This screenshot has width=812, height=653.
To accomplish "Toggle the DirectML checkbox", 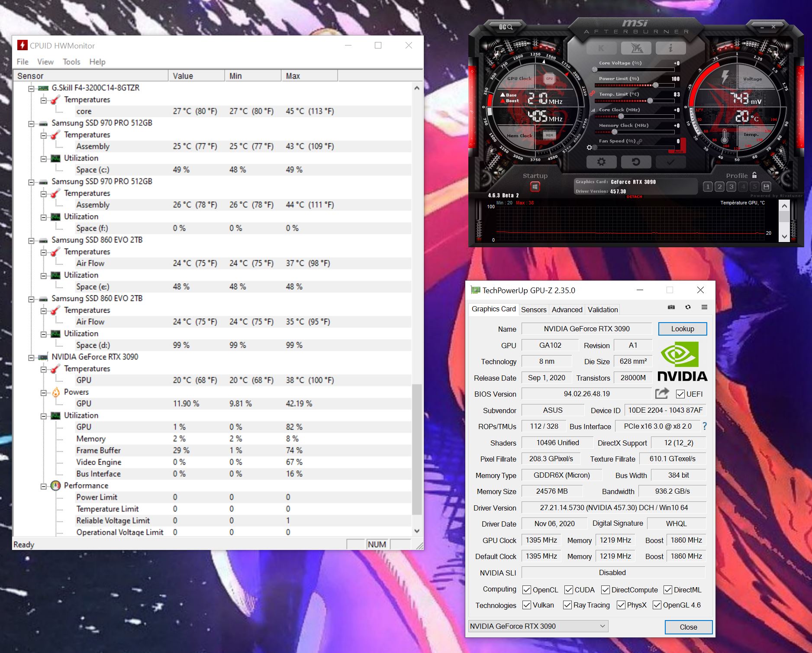I will (x=668, y=590).
